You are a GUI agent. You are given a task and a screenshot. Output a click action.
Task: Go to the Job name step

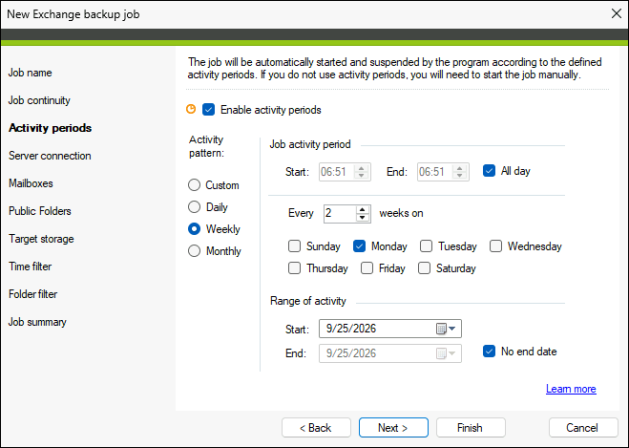(30, 73)
